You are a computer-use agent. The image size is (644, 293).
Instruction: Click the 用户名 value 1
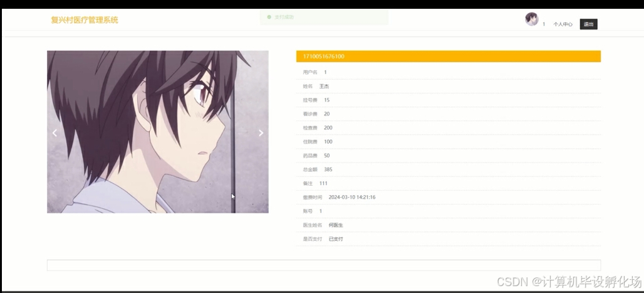[x=325, y=72]
